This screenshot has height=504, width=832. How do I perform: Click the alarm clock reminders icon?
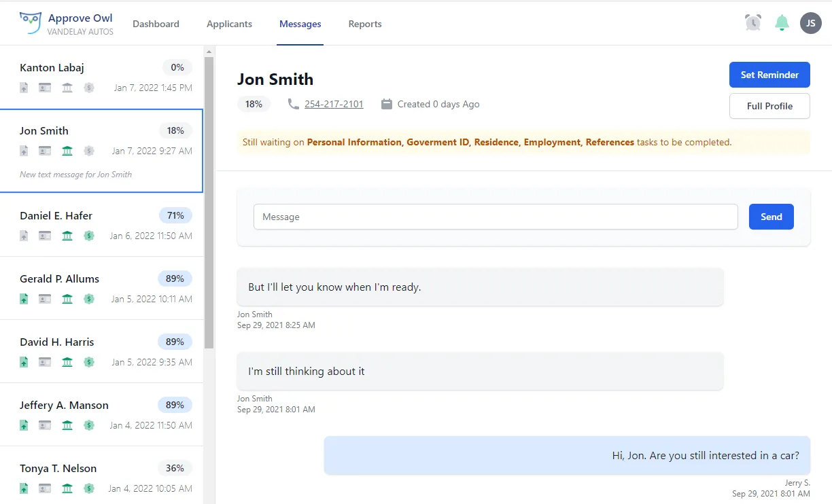pyautogui.click(x=752, y=23)
